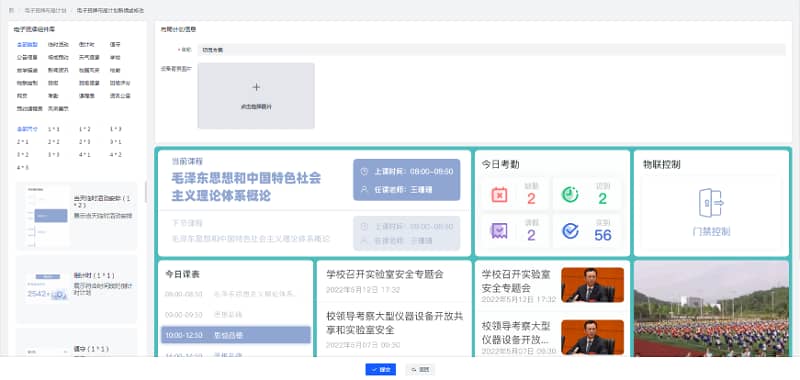Click the 物联控制 heading
The width and height of the screenshot is (800, 380).
(661, 164)
